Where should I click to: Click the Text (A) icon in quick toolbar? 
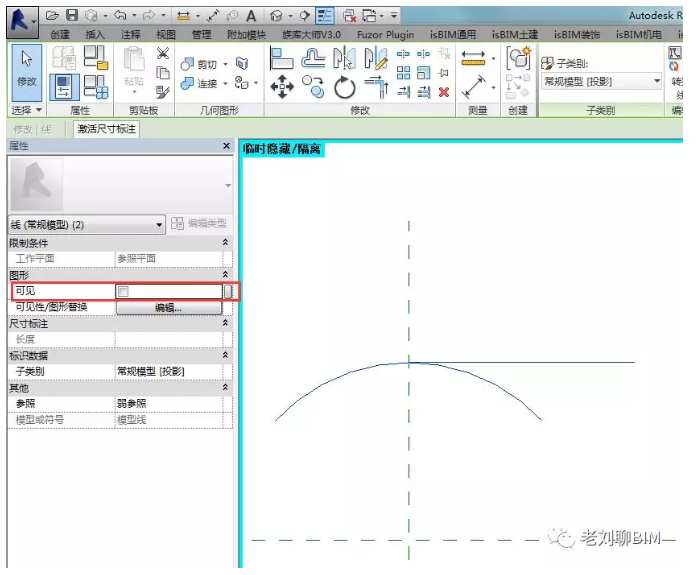point(251,16)
